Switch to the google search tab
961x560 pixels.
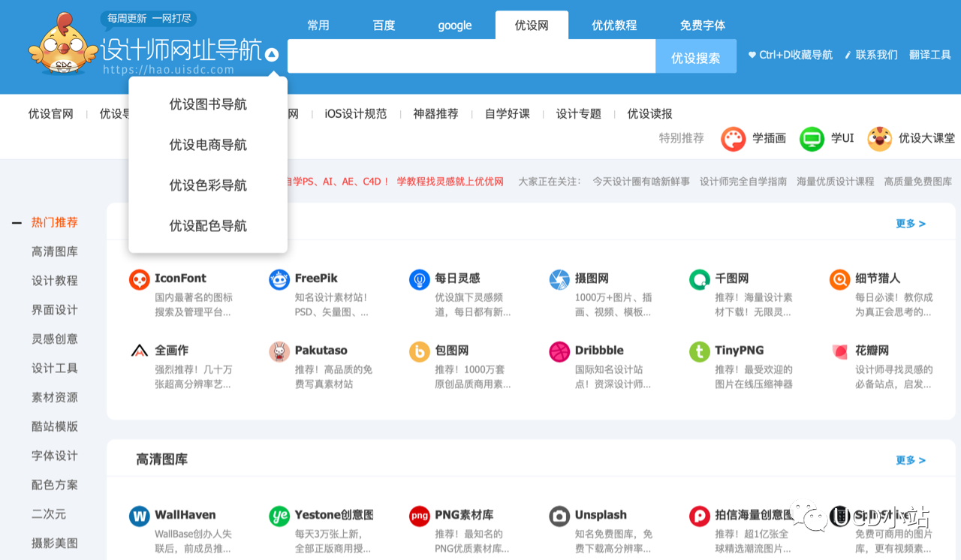[x=455, y=26]
